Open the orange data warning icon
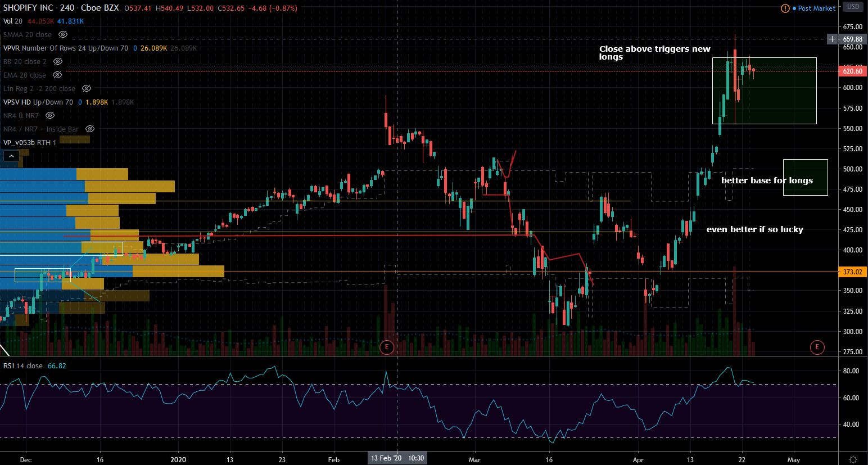The width and height of the screenshot is (868, 465). 785,8
